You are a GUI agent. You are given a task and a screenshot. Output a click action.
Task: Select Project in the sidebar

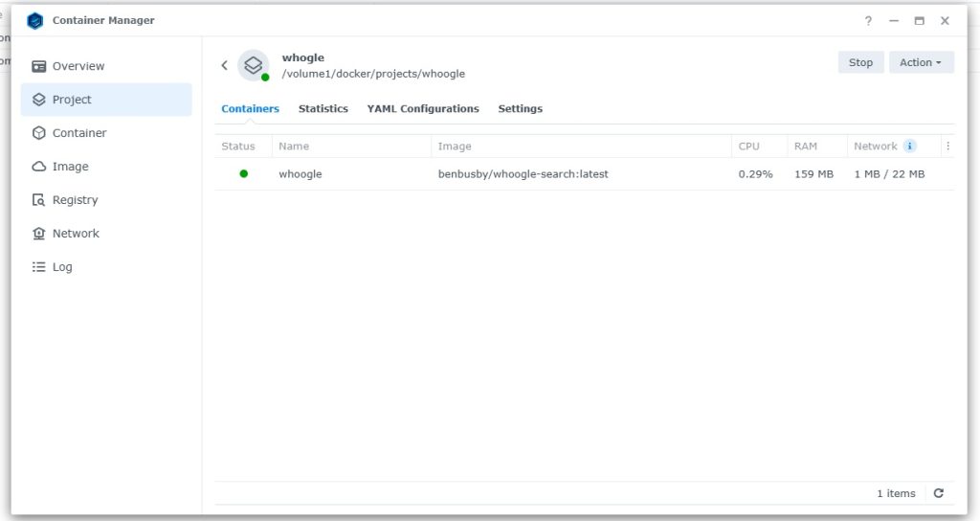click(106, 100)
